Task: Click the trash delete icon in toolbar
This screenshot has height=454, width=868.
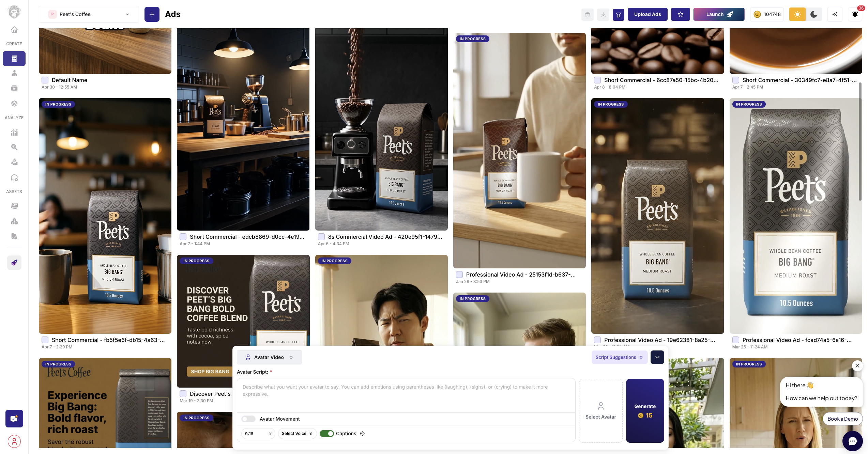Action: (588, 15)
